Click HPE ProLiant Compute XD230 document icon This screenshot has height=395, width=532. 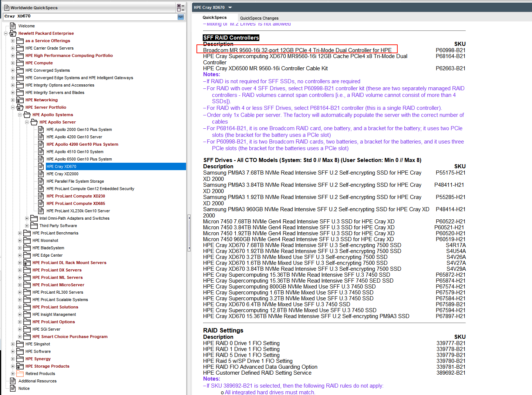41,196
